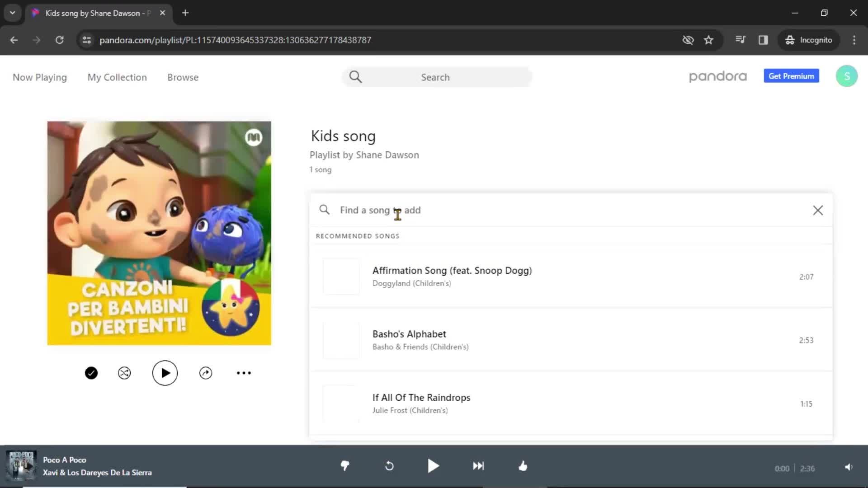The height and width of the screenshot is (488, 868).
Task: Click the Poco A Poco album thumbnail
Action: click(x=21, y=466)
